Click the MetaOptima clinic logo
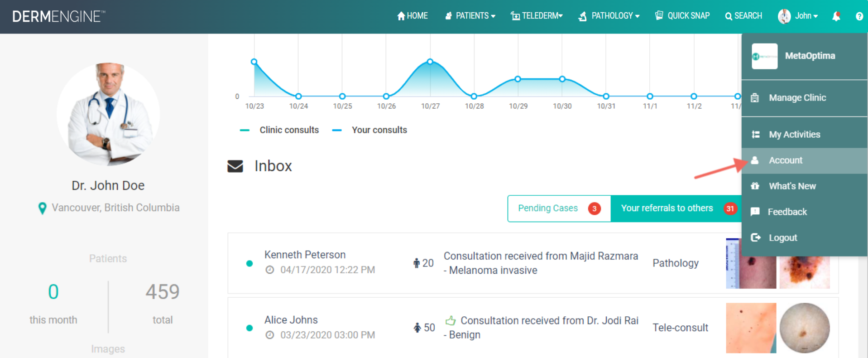The height and width of the screenshot is (358, 868). pos(764,56)
